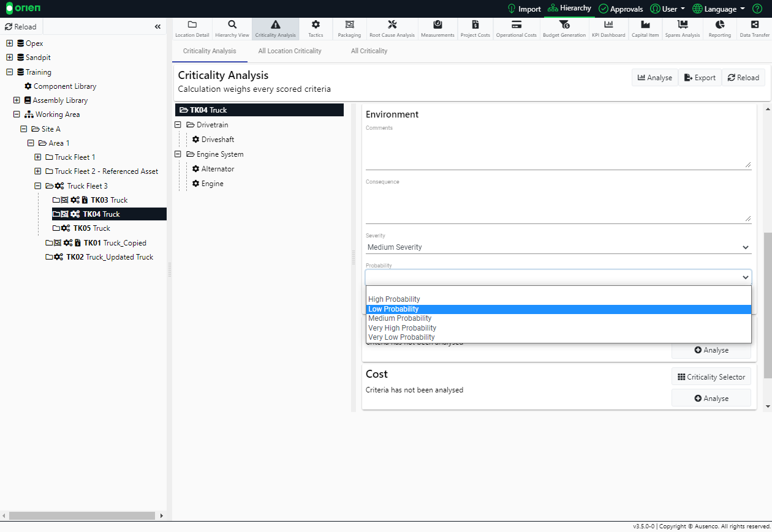Choose Low Probability option
772x532 pixels.
coord(558,309)
